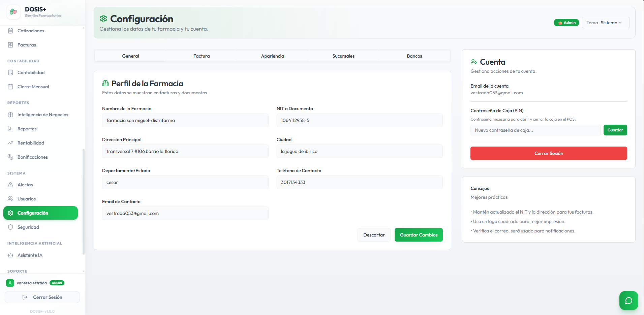Click the tip "Usa un logo cuadrado"
Image resolution: width=644 pixels, height=315 pixels.
point(518,221)
